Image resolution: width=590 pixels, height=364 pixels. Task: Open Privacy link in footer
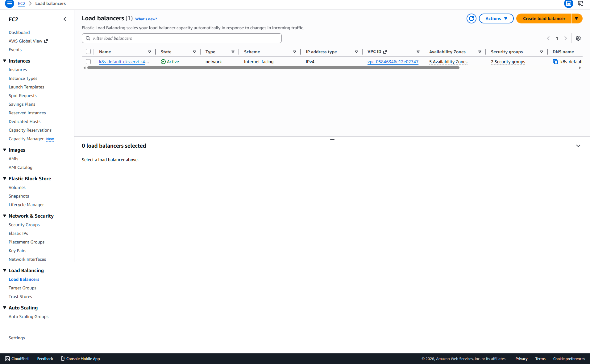coord(521,359)
